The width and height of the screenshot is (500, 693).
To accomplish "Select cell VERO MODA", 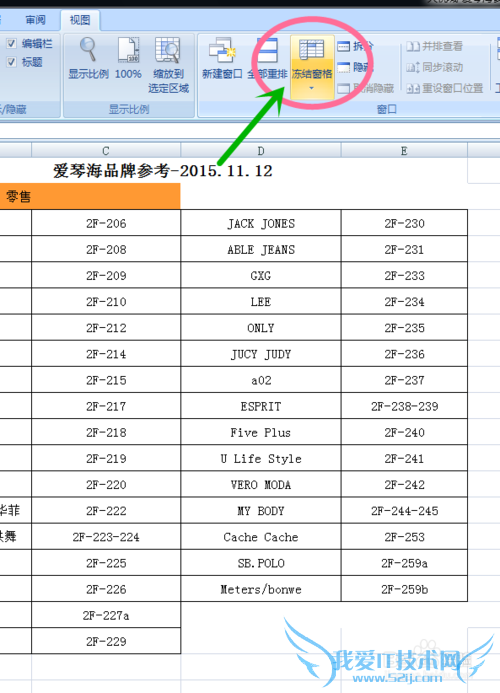I will (261, 484).
